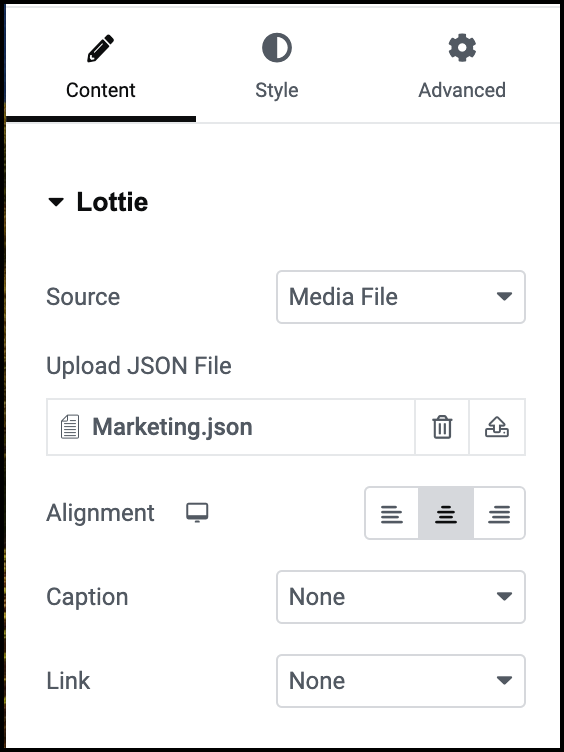This screenshot has height=752, width=564.
Task: Open the Link dropdown set to None
Action: point(401,681)
